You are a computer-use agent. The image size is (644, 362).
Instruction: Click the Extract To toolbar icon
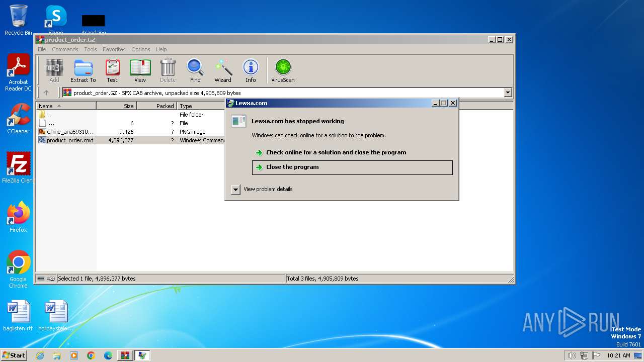83,70
